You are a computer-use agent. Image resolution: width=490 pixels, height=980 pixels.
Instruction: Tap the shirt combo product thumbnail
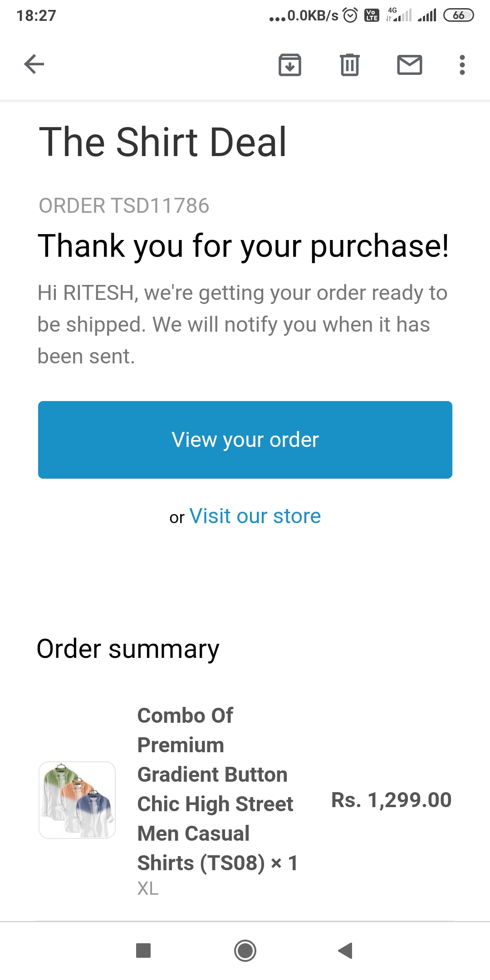click(x=77, y=800)
